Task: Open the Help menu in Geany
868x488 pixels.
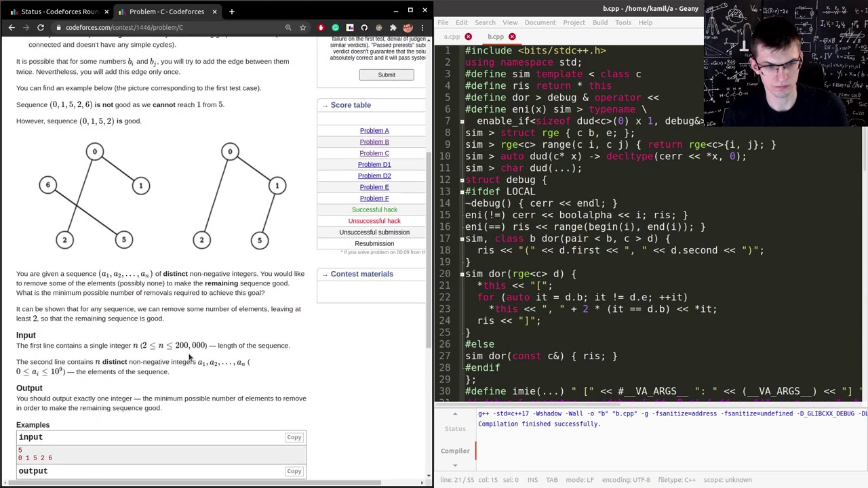Action: coord(645,22)
